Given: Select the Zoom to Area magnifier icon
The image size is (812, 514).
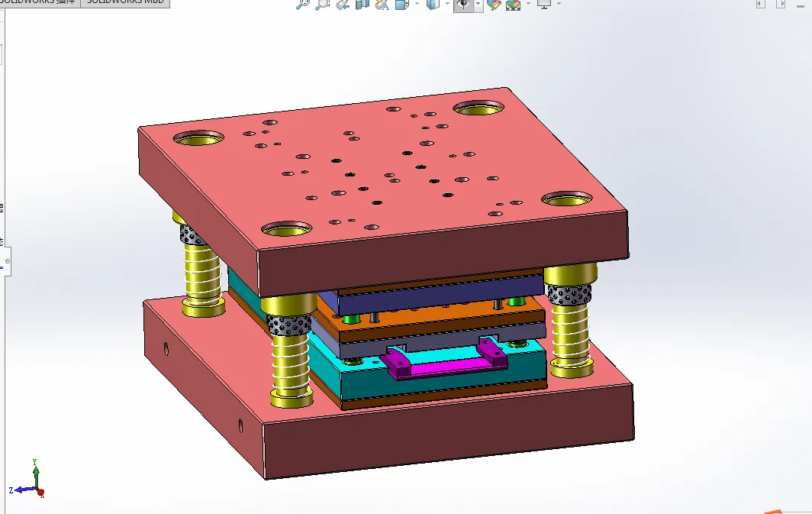Looking at the screenshot, I should tap(322, 4).
